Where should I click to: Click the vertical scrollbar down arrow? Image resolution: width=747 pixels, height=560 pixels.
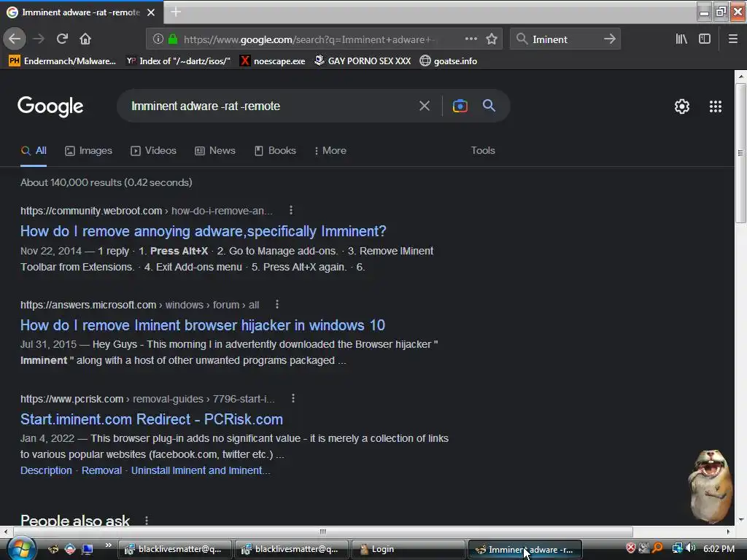[740, 519]
